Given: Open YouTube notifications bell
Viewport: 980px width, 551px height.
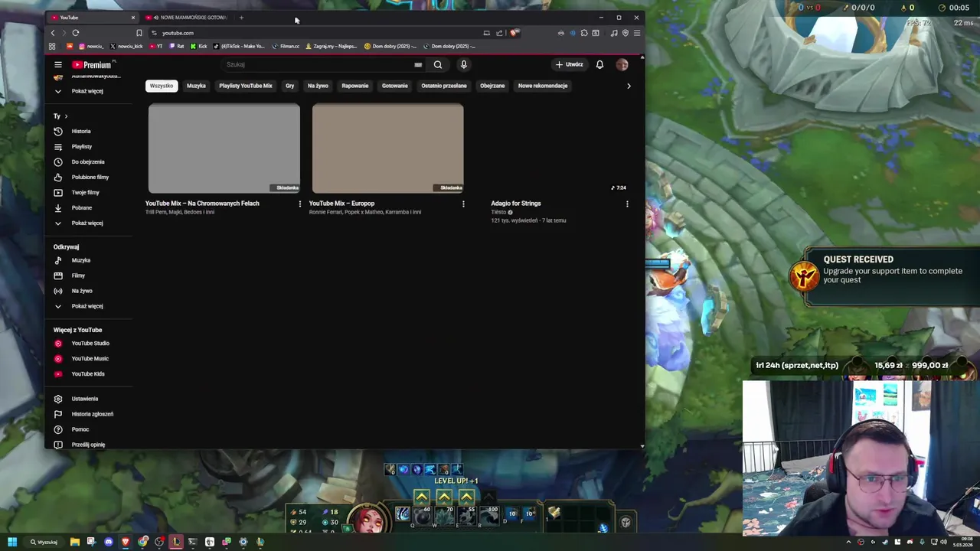Looking at the screenshot, I should (599, 65).
